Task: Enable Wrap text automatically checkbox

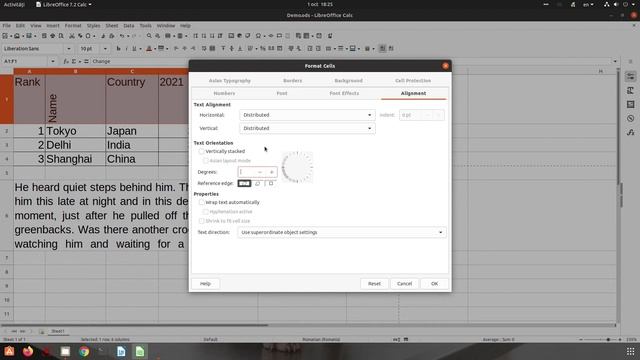Action: tap(202, 202)
